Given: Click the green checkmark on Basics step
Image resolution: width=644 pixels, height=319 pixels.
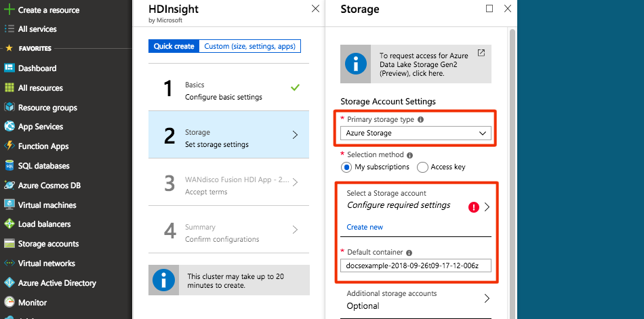Looking at the screenshot, I should click(295, 87).
